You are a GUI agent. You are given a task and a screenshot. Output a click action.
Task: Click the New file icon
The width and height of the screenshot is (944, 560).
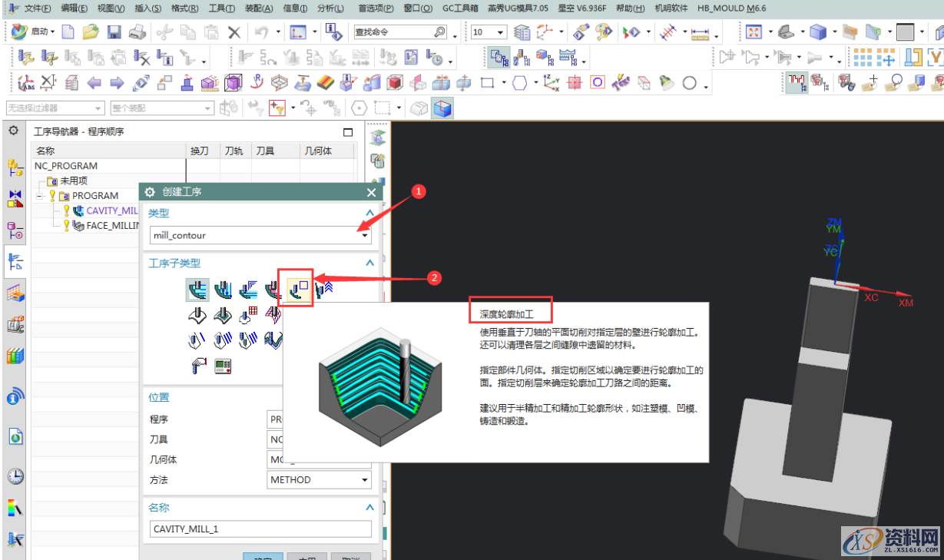coord(69,32)
